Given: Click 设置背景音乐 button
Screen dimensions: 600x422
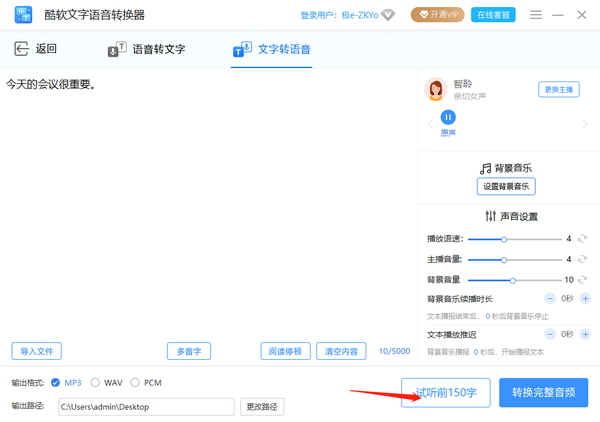Looking at the screenshot, I should click(x=506, y=187).
